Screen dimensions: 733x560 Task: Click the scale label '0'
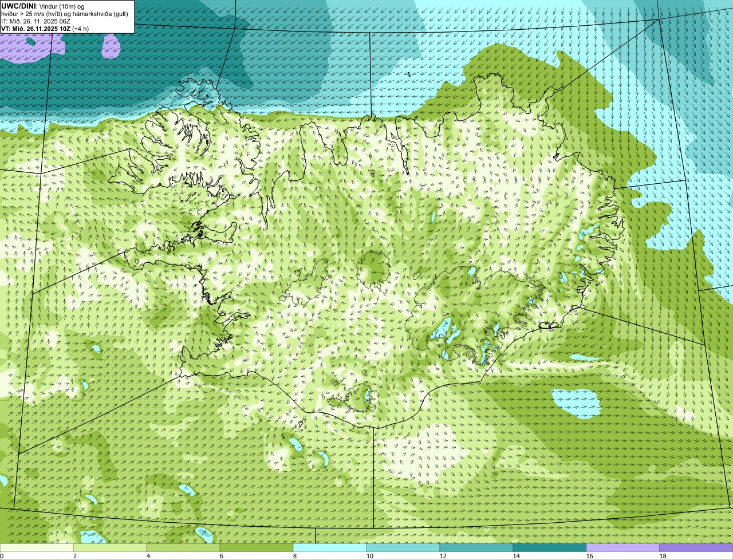tap(2, 556)
